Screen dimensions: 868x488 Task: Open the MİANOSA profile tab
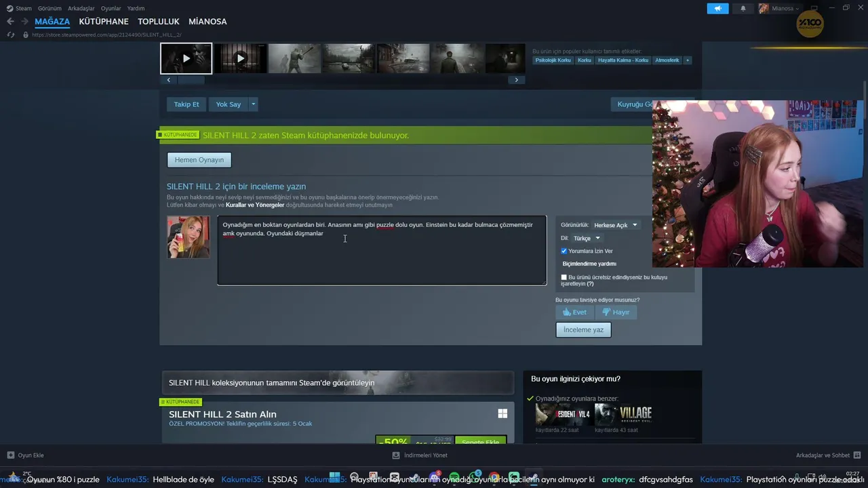[x=208, y=22]
